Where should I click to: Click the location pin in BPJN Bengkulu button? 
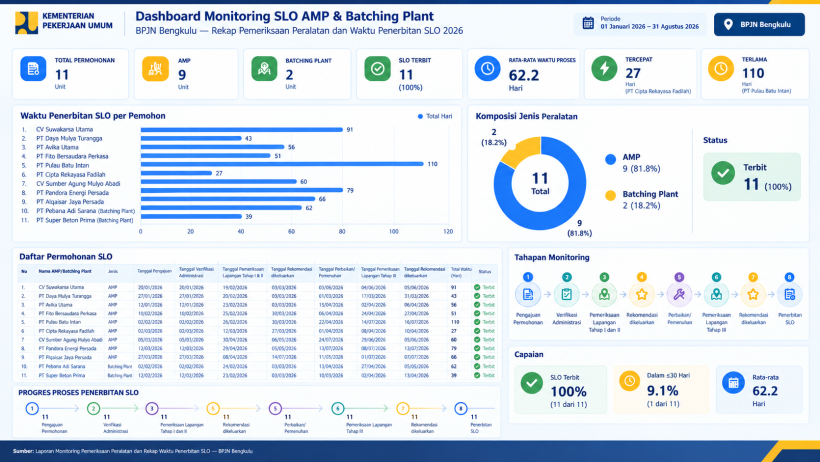tap(728, 25)
